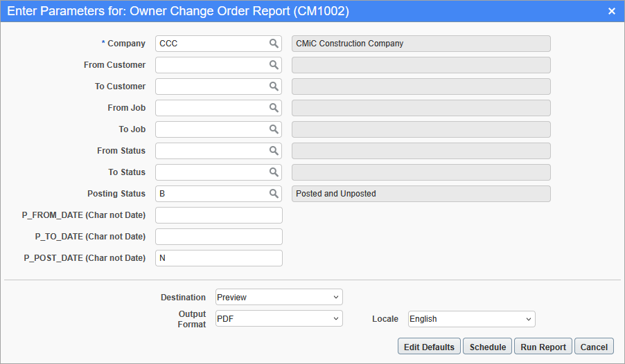Expand the Locale dropdown

pos(472,319)
